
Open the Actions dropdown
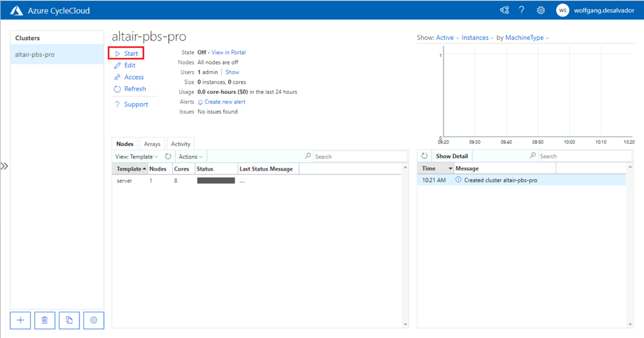(191, 156)
